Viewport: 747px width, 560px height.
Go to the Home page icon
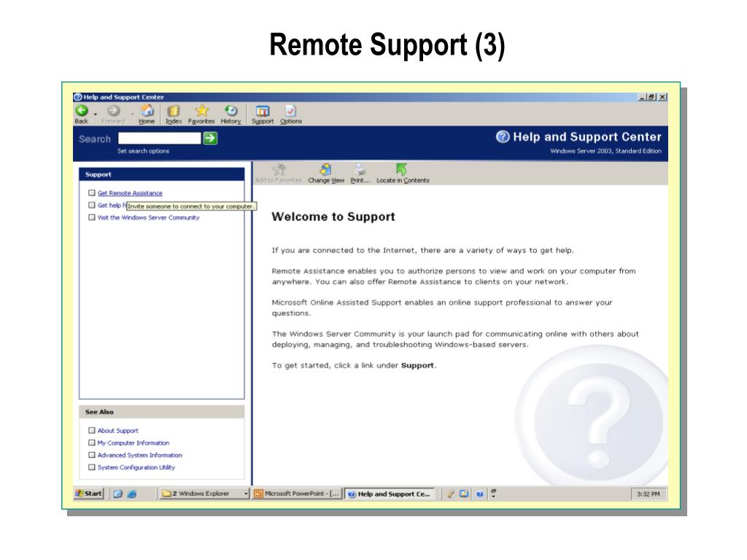coord(147,111)
